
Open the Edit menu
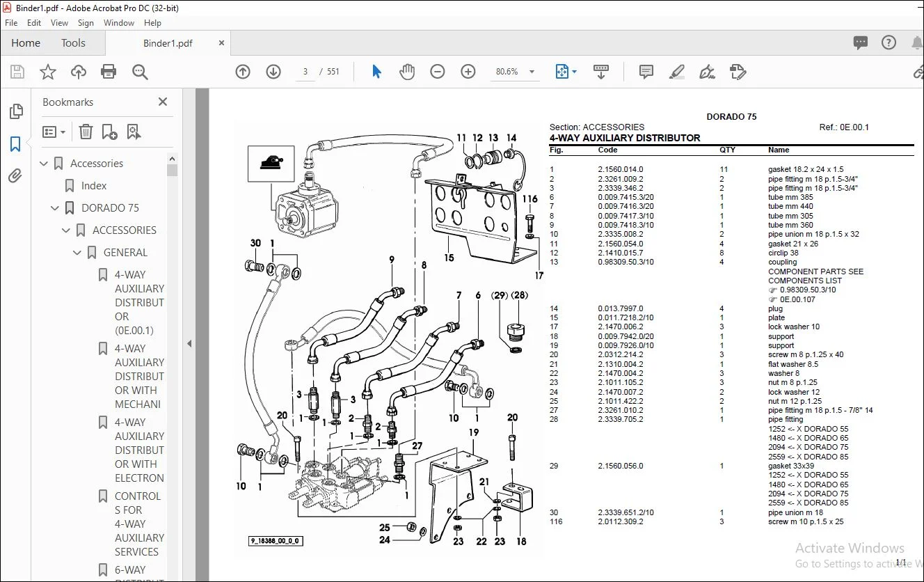pos(34,23)
